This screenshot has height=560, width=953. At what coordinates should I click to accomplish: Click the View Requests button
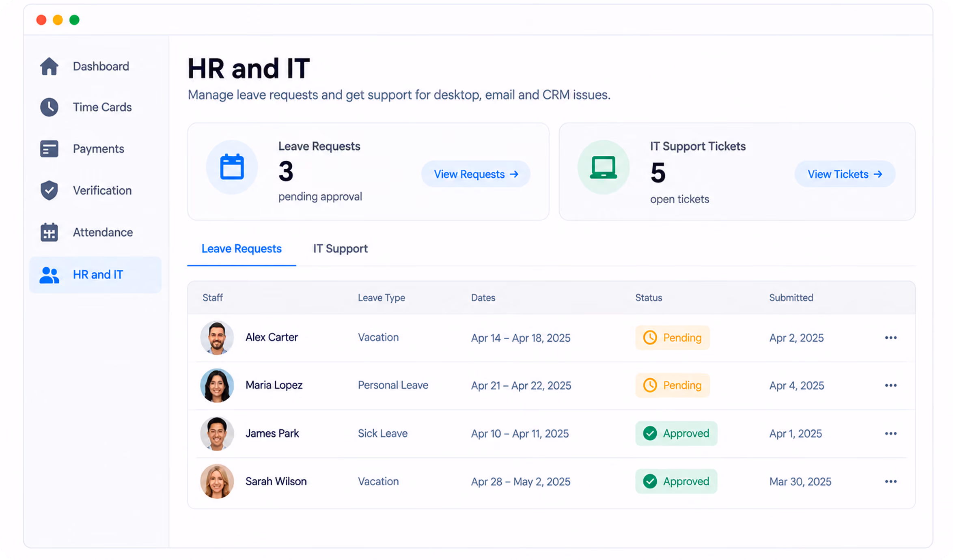click(476, 174)
